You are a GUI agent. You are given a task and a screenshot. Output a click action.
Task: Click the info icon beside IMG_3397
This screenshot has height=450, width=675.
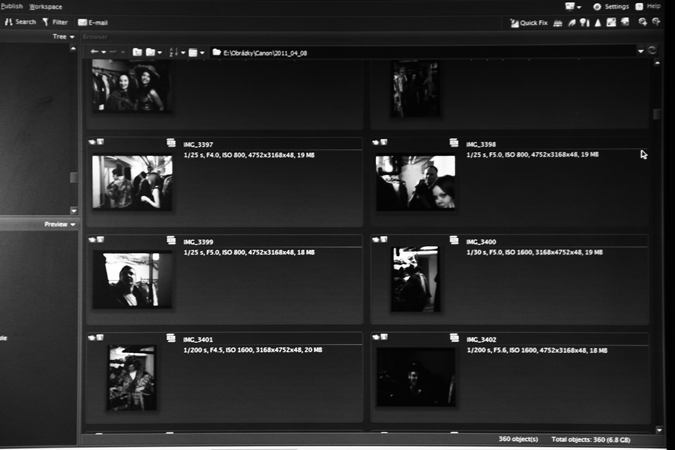(x=171, y=143)
